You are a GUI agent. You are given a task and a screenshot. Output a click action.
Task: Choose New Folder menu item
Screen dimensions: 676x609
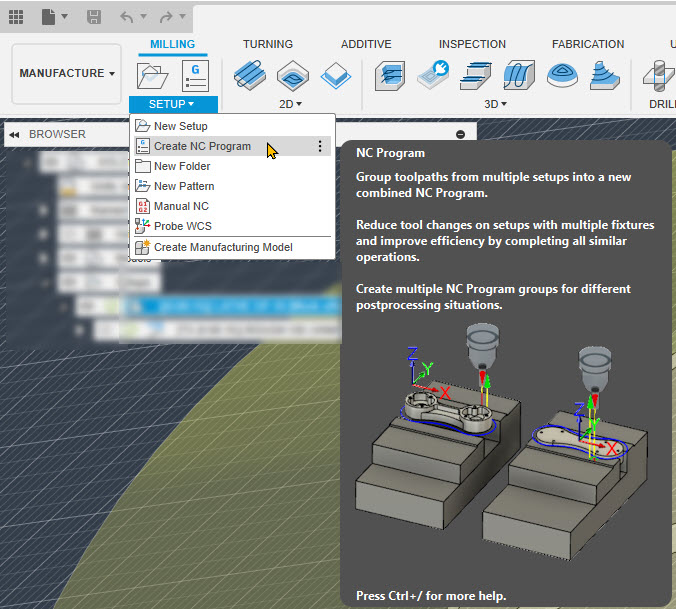coord(232,166)
